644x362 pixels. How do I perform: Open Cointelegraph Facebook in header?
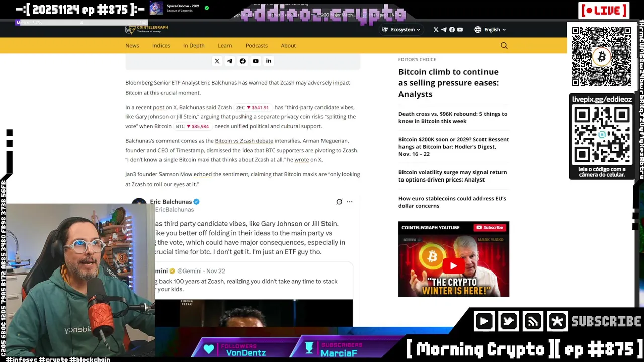(452, 30)
